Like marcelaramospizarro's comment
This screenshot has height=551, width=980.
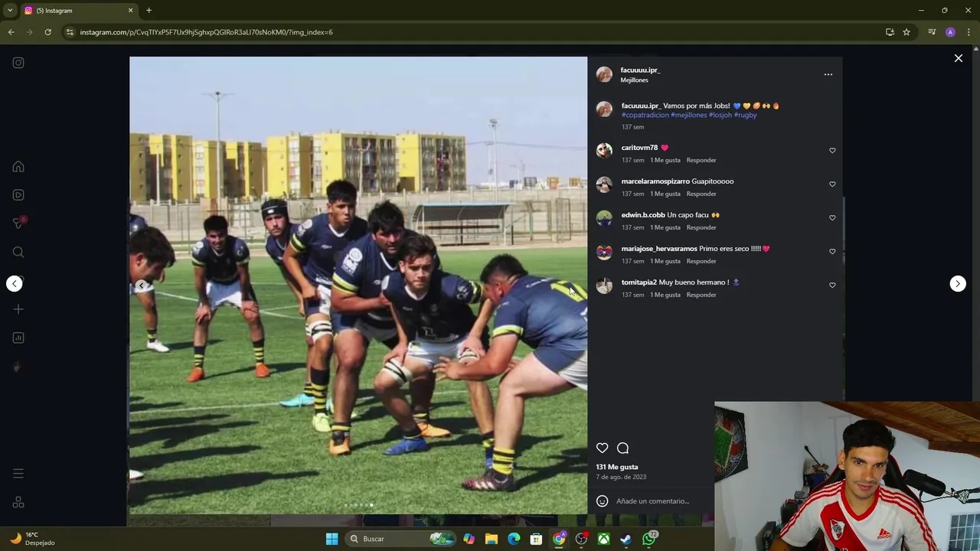[832, 184]
